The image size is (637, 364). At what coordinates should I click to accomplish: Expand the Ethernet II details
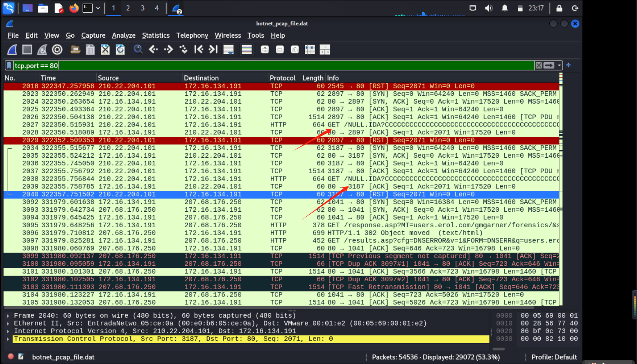tap(8, 323)
